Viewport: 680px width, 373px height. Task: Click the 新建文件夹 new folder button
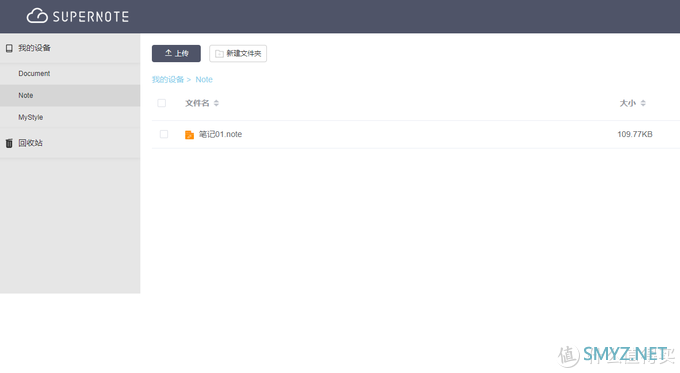click(x=238, y=53)
